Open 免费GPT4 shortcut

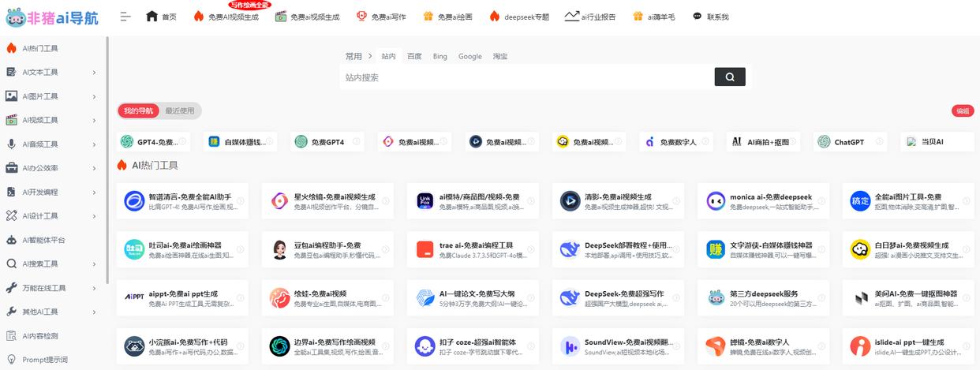[x=327, y=142]
